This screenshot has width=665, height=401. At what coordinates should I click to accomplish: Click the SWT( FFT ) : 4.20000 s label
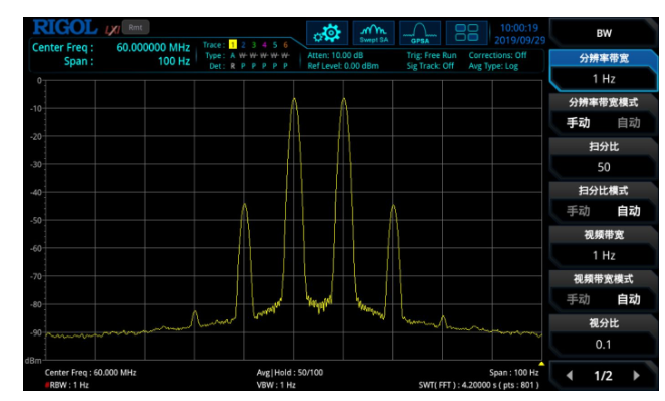[x=478, y=385]
